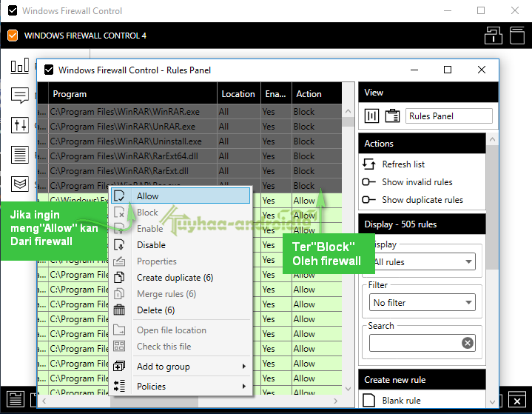Screen dimensions: 532x414
Task: Open the All rules display dropdown
Action: (x=422, y=262)
